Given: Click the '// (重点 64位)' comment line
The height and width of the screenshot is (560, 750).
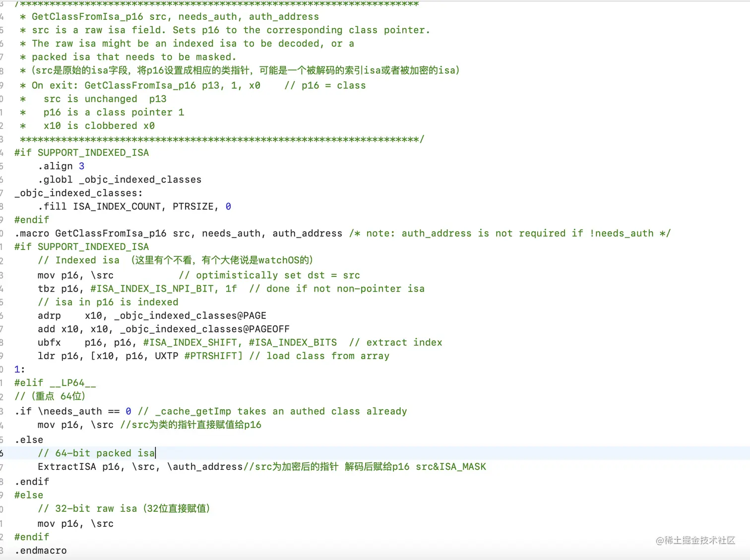Looking at the screenshot, I should click(50, 396).
